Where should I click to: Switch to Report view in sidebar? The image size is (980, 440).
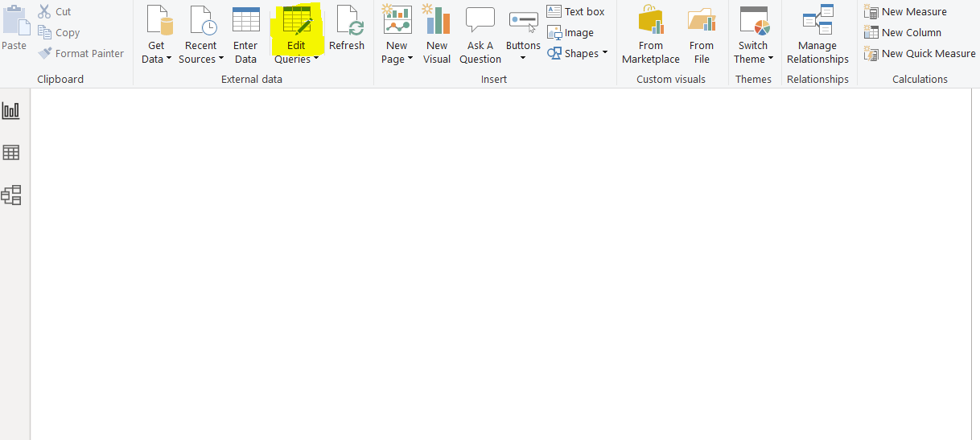pyautogui.click(x=11, y=110)
